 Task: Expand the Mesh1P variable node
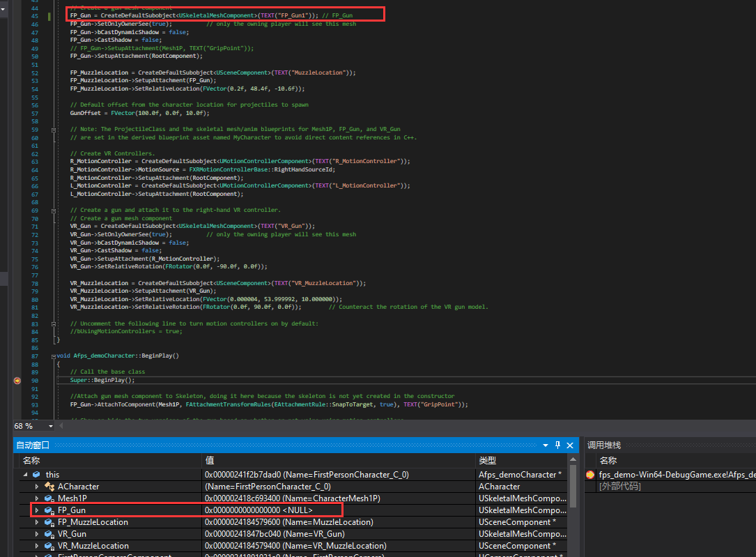pyautogui.click(x=37, y=498)
